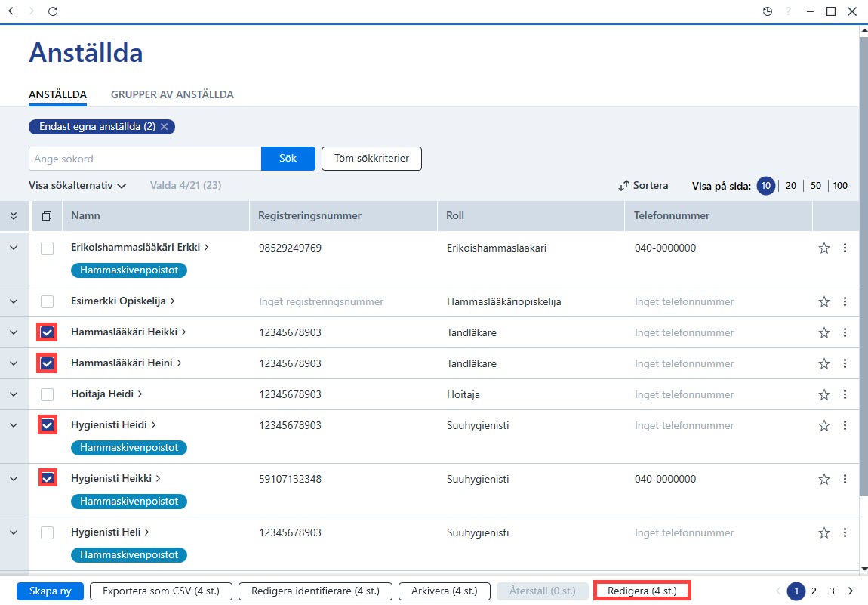
Task: Expand Esimerkki Opiskelija row details
Action: coord(14,301)
